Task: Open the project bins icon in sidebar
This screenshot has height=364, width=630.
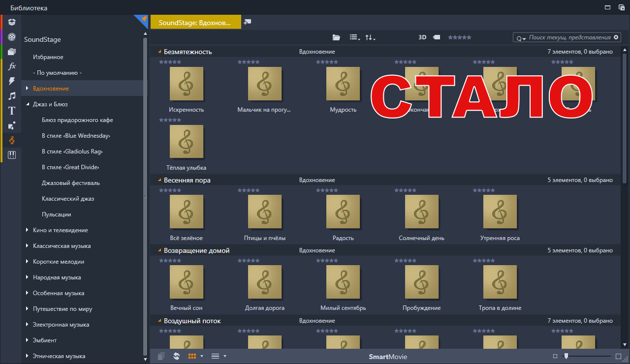Action: (x=12, y=22)
